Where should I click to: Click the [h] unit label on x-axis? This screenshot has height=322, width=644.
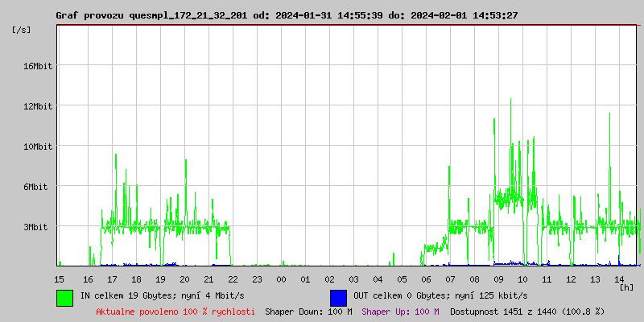[627, 287]
